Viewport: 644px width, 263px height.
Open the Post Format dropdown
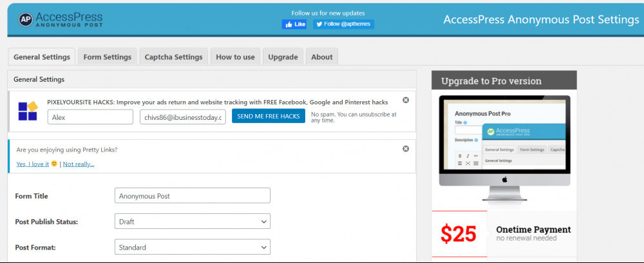[x=193, y=247]
